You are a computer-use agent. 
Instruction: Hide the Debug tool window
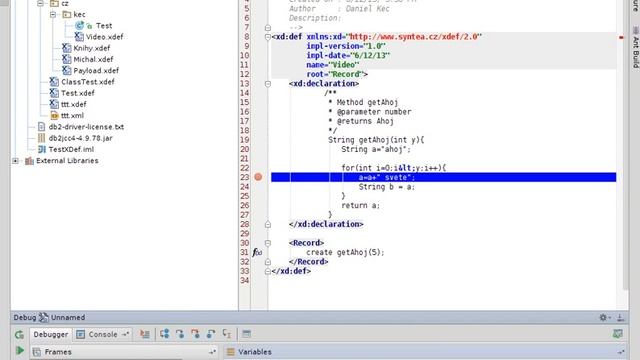click(x=620, y=317)
